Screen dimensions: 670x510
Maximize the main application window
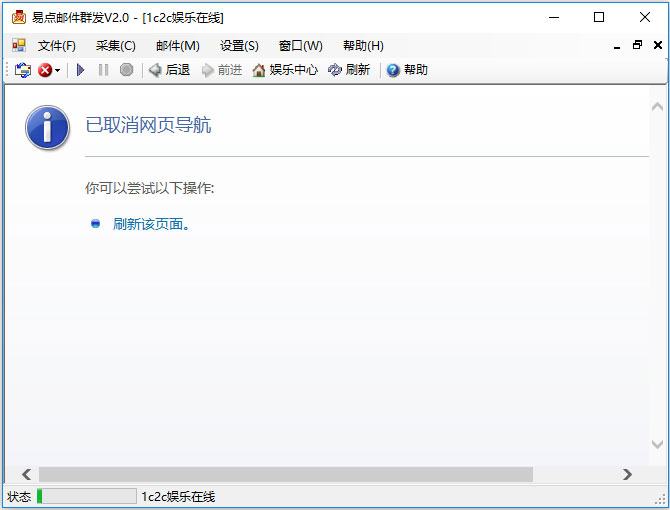[x=599, y=18]
